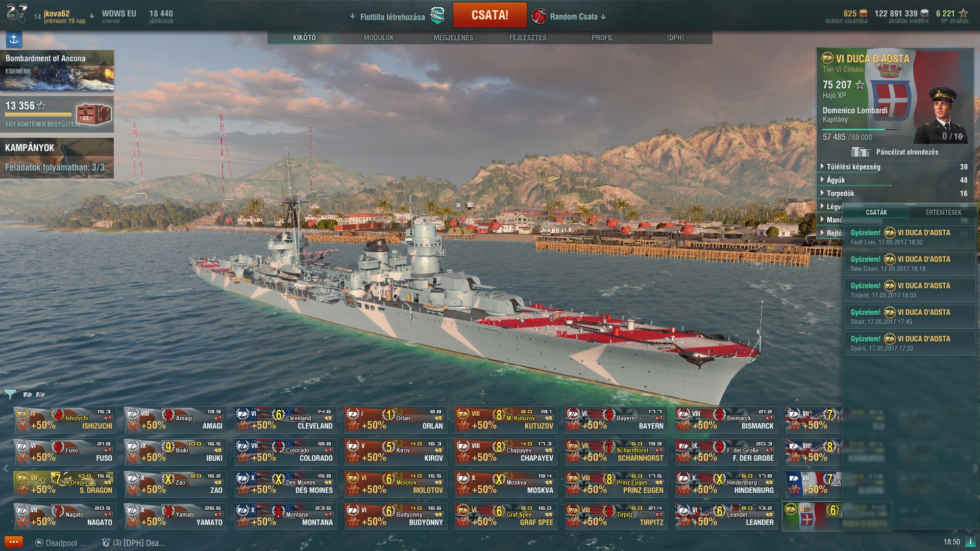Click the info icon beside the clock
This screenshot has height=551, width=980.
[x=970, y=542]
